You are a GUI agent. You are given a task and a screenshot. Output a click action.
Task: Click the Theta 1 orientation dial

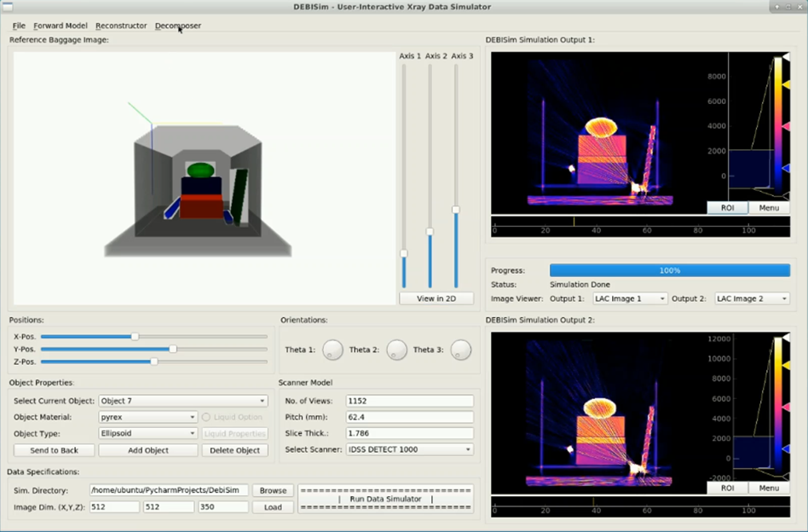tap(332, 350)
